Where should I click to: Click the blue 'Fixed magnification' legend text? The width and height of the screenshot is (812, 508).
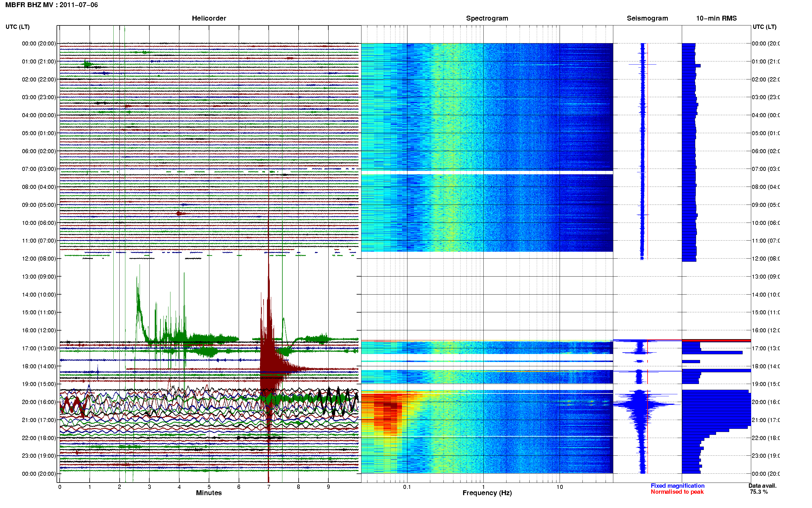click(678, 486)
